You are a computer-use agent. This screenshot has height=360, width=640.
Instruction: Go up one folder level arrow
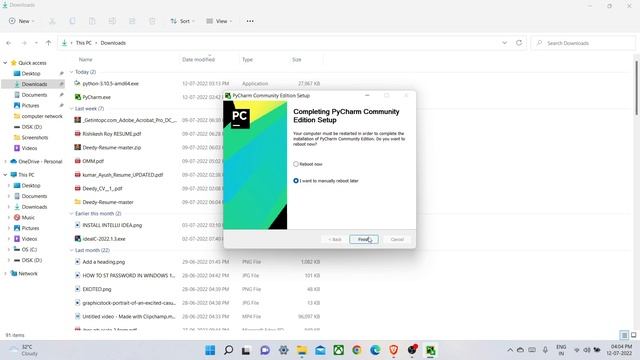tap(49, 43)
